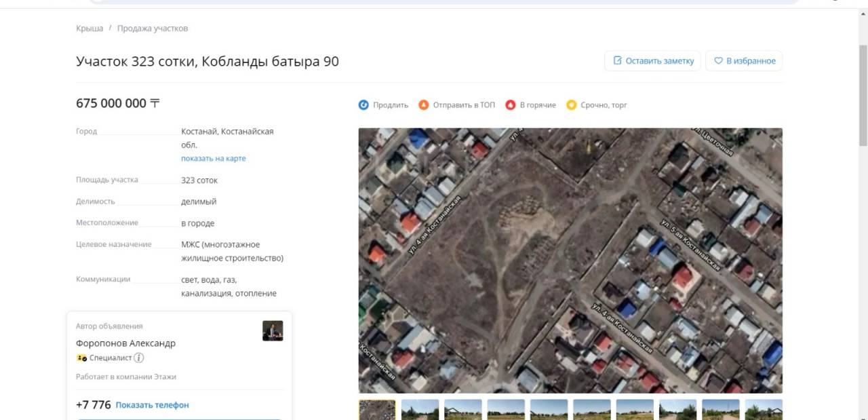Image resolution: width=868 pixels, height=420 pixels.
Task: Click the Продлить (extend) clock icon
Action: pos(363,105)
